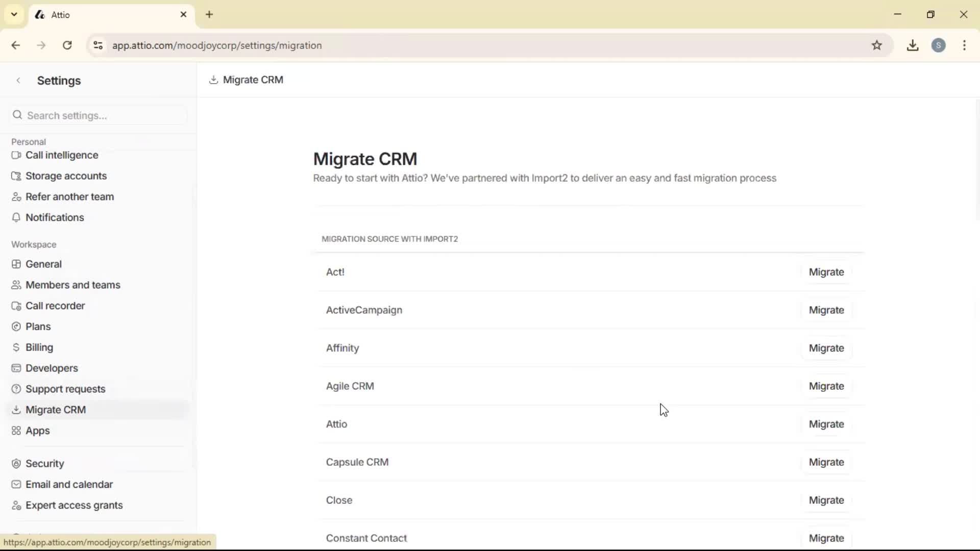Click the browser downloads icon
The image size is (980, 551).
913,45
